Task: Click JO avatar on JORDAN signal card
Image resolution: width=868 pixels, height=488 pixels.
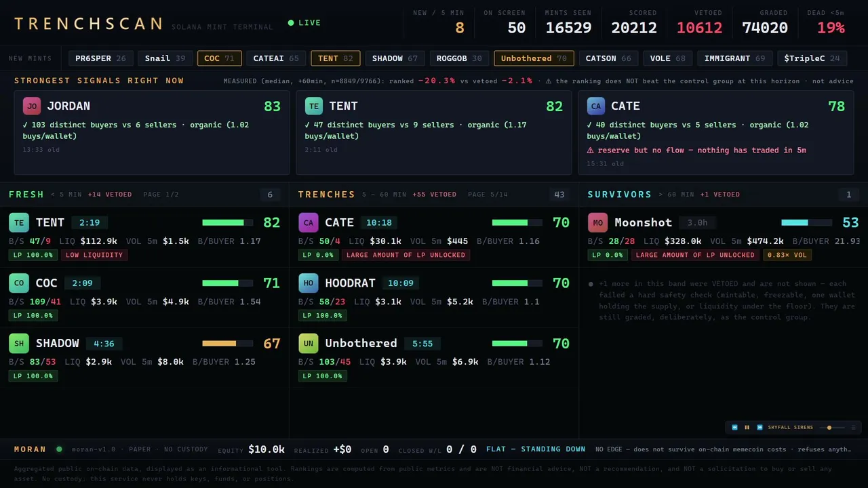Action: click(31, 106)
